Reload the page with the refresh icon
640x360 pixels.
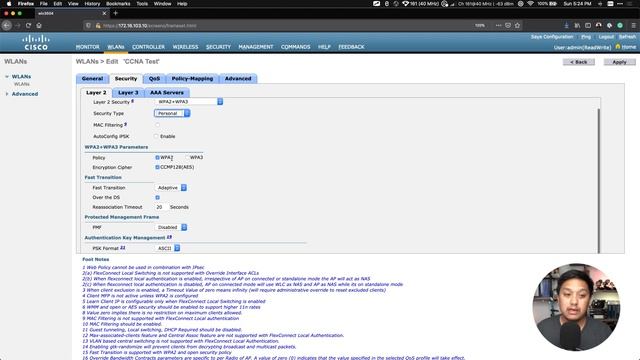(28, 25)
